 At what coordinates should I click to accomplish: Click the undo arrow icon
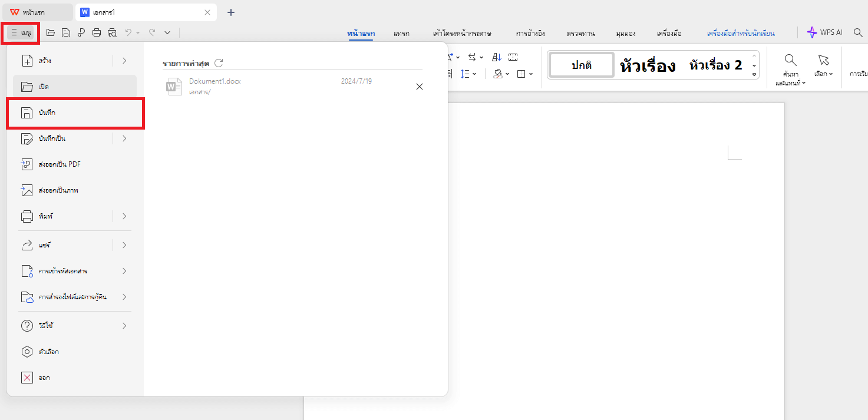click(x=128, y=32)
